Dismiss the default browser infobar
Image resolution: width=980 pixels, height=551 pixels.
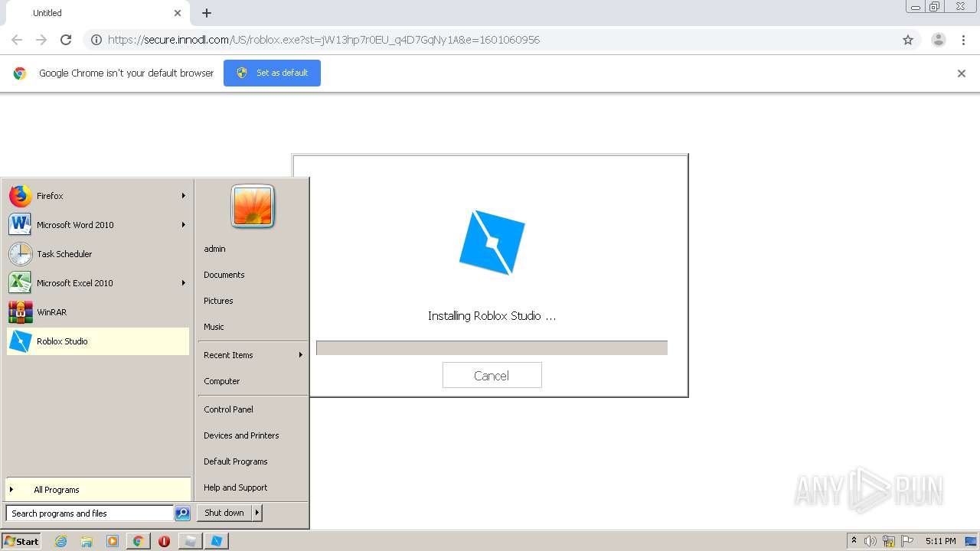962,73
